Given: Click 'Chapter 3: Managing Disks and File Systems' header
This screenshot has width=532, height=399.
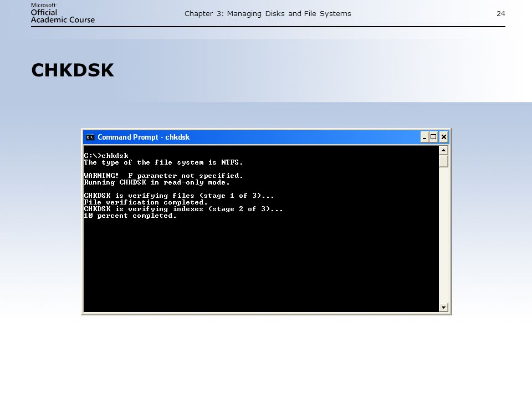Looking at the screenshot, I should pyautogui.click(x=268, y=13).
